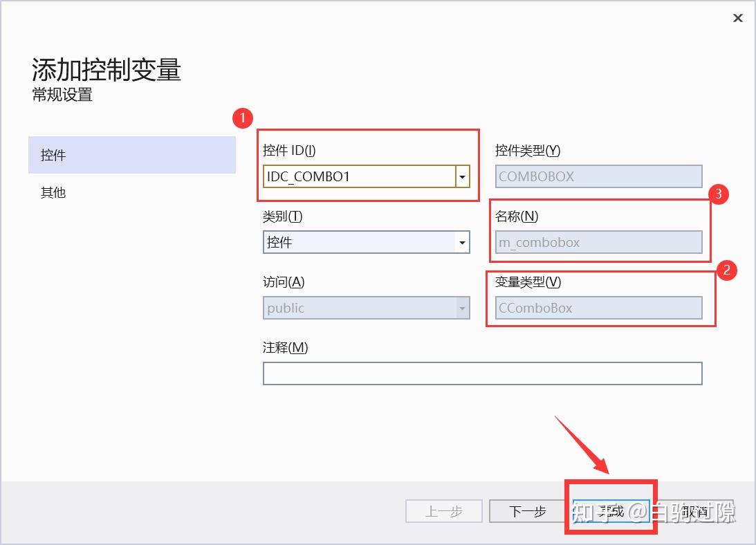Select the 控件 category in sidebar
The width and height of the screenshot is (756, 545).
(53, 155)
